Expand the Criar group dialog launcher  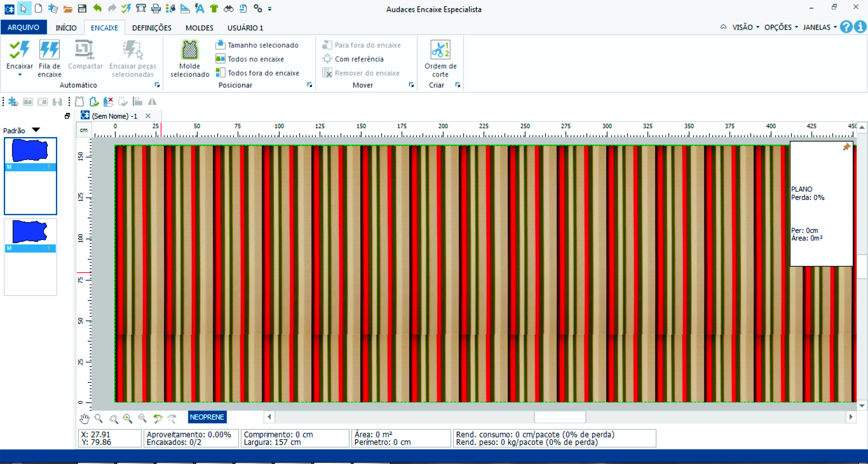point(458,85)
